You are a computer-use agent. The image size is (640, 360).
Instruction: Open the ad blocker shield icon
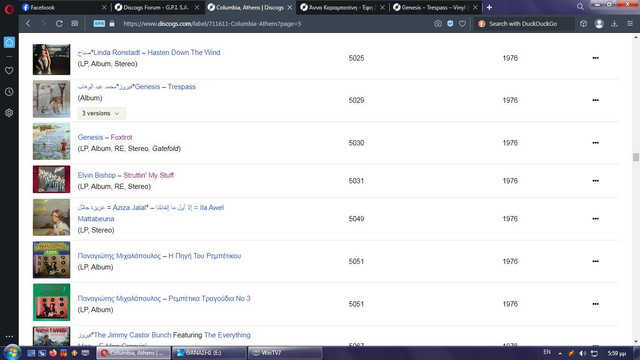pos(450,24)
